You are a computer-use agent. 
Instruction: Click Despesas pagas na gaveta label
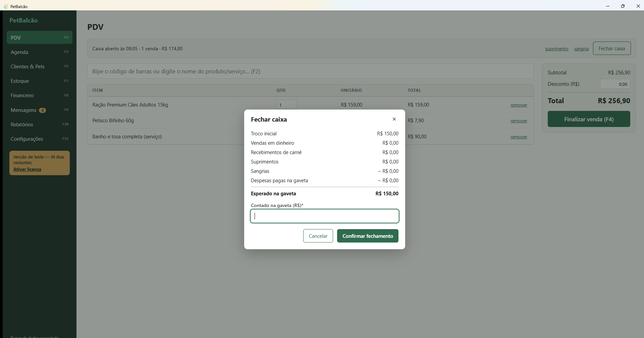pos(279,181)
